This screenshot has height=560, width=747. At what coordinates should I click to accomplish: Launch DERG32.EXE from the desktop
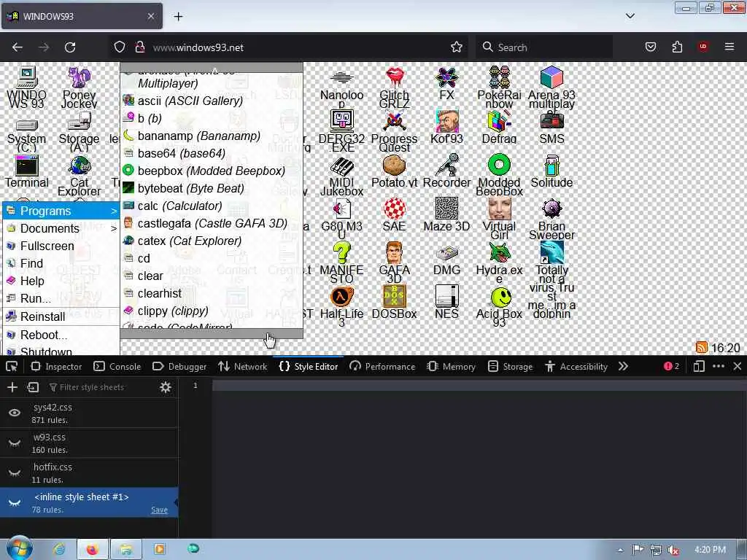tap(342, 132)
